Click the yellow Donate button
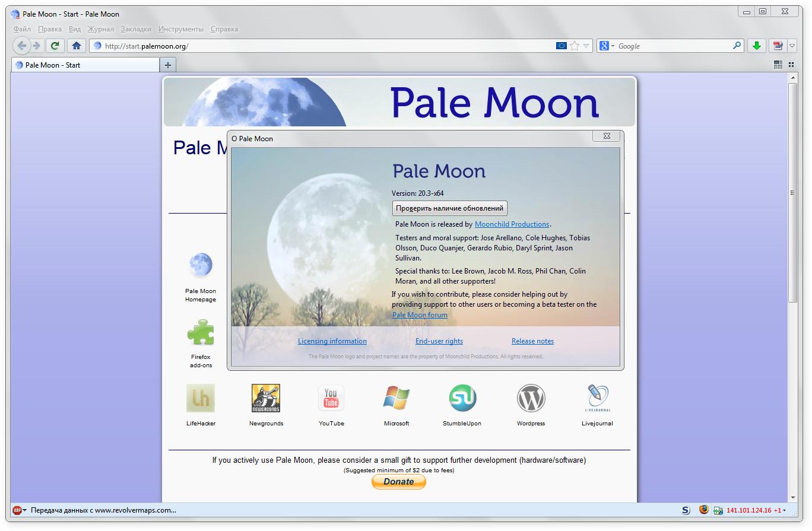The height and width of the screenshot is (531, 812). 399,482
